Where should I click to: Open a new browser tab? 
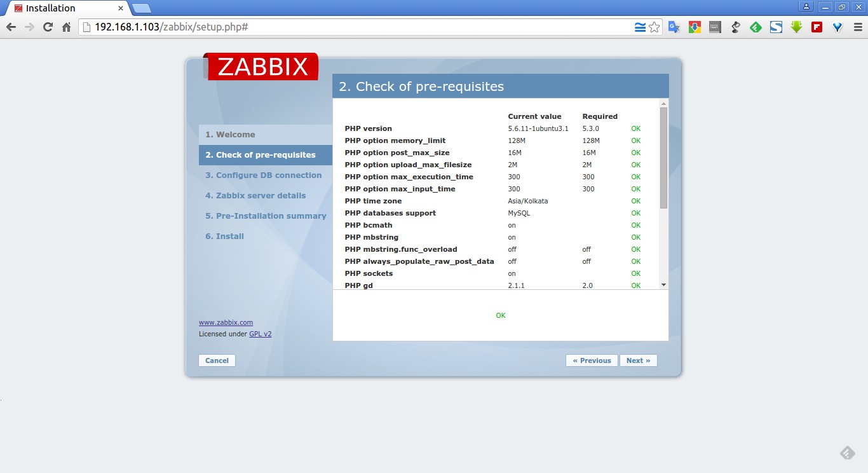141,8
